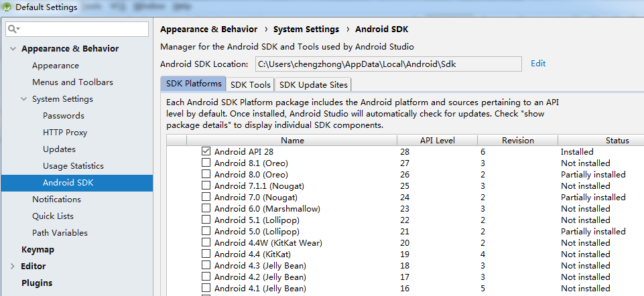Open Menus and Toolbars settings
Screen dimensions: 644x296
72,82
